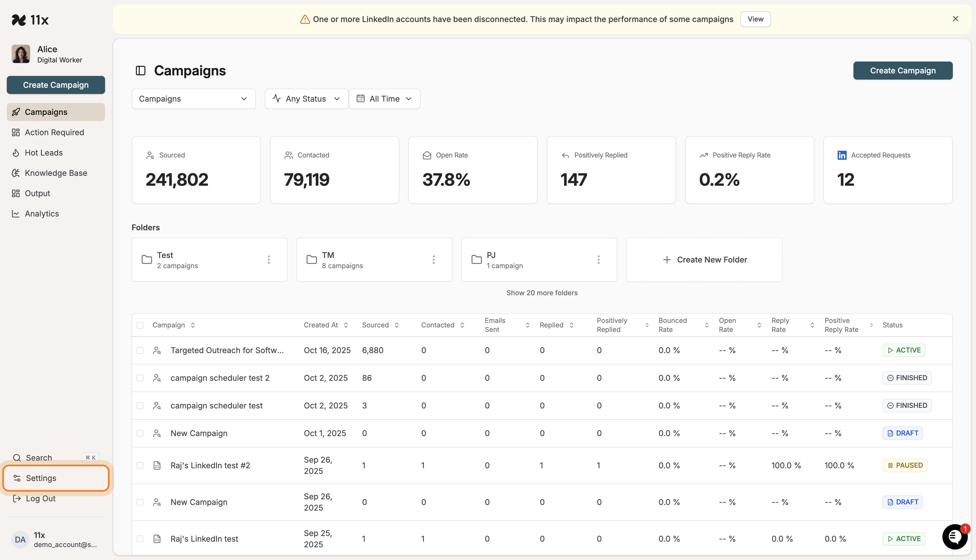Select the Knowledge Base sidebar icon

[x=16, y=173]
